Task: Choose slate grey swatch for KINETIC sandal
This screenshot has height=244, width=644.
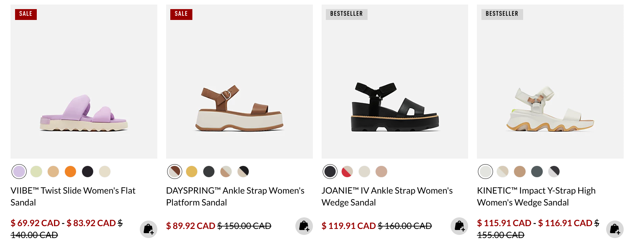Action: 537,172
